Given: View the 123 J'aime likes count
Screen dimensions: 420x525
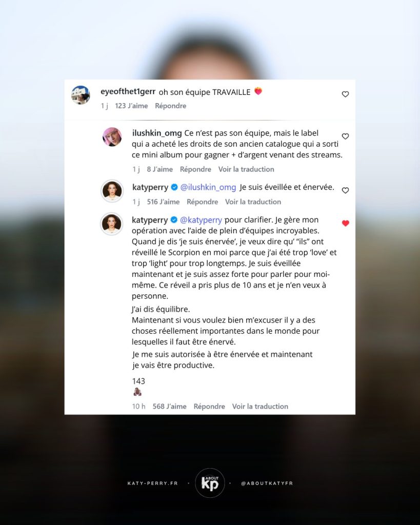Looking at the screenshot, I should coord(131,106).
